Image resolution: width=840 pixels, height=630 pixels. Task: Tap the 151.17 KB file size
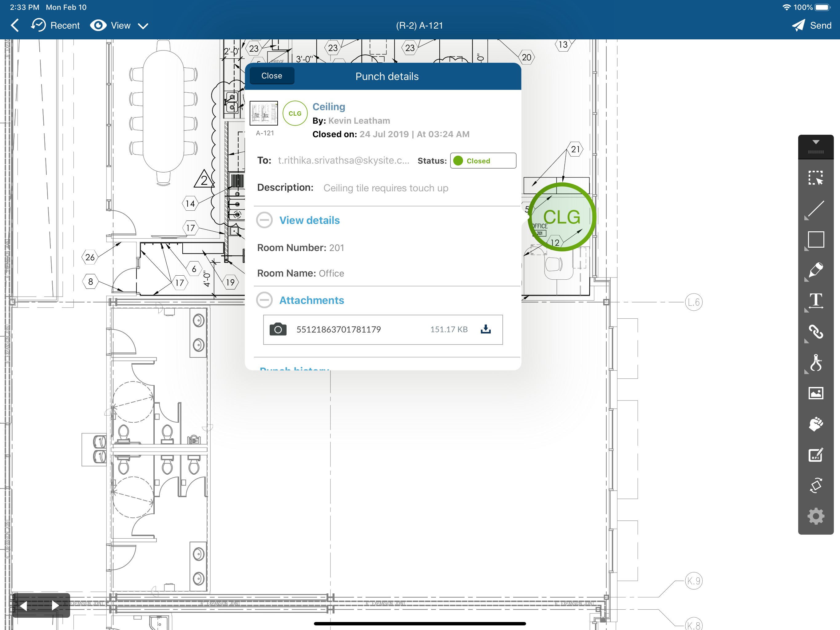449,329
